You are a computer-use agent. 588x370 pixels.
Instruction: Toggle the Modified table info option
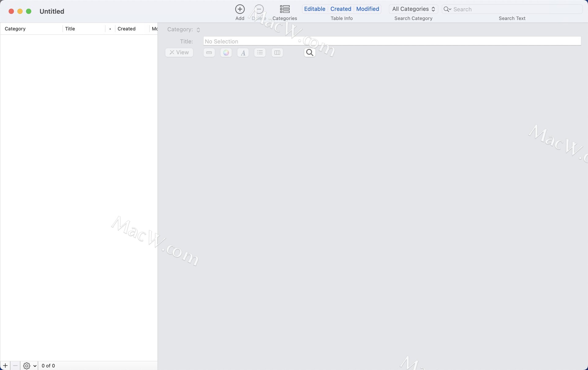(367, 9)
